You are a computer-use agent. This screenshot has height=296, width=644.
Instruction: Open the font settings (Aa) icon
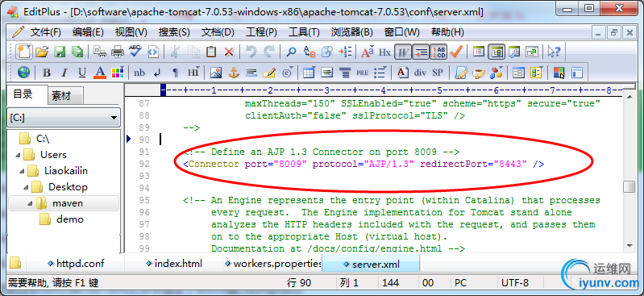pyautogui.click(x=368, y=52)
